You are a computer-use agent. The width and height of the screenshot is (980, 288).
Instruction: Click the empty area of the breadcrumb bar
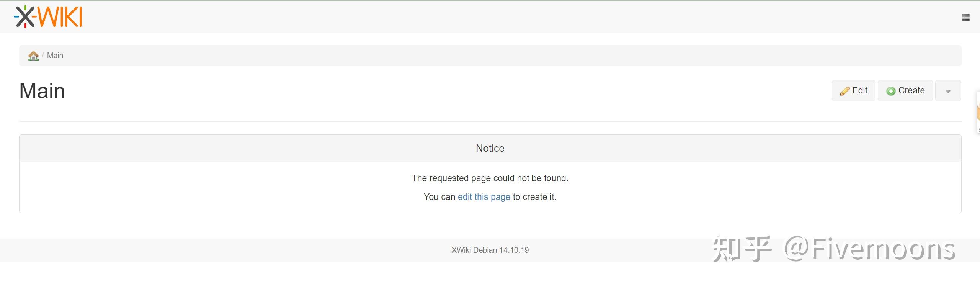click(498, 56)
